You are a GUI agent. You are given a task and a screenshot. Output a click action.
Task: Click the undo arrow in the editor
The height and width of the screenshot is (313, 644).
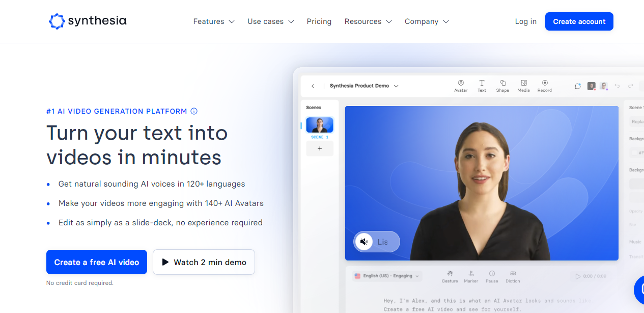point(617,86)
